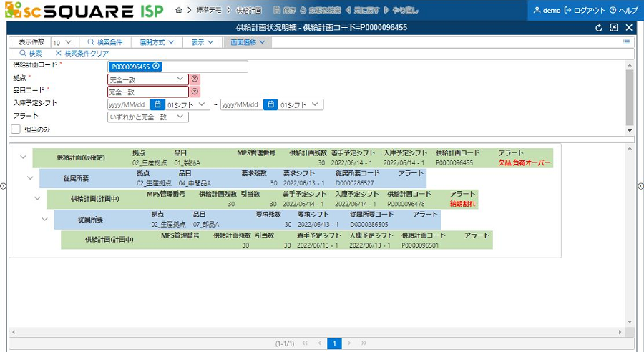Screen dimensions: 644x352
Task: Open the first 01シフト dropdown
Action: click(187, 104)
